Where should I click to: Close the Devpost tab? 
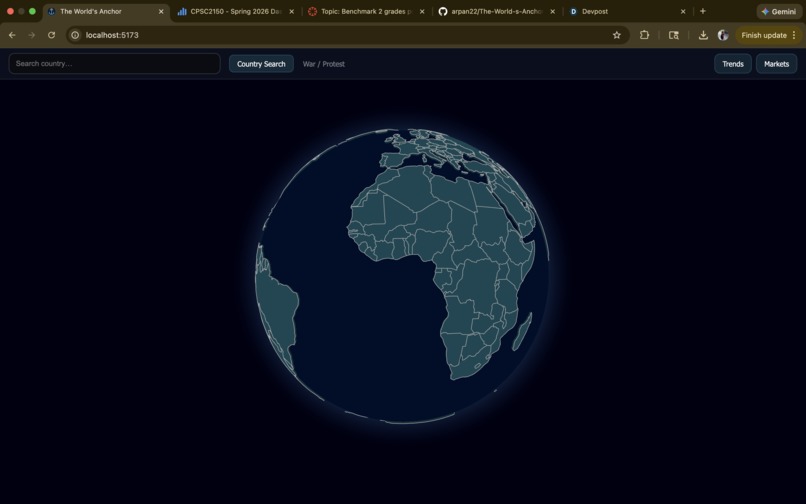683,11
